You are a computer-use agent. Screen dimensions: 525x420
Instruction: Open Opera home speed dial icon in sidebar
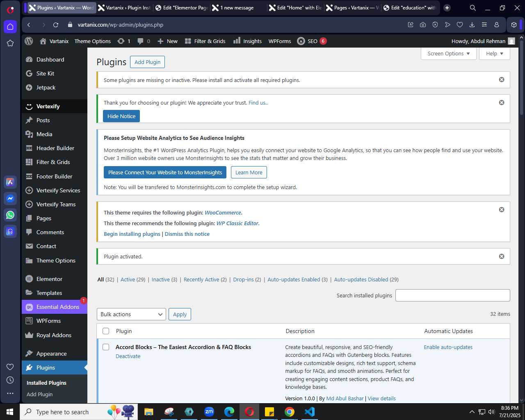tap(10, 27)
